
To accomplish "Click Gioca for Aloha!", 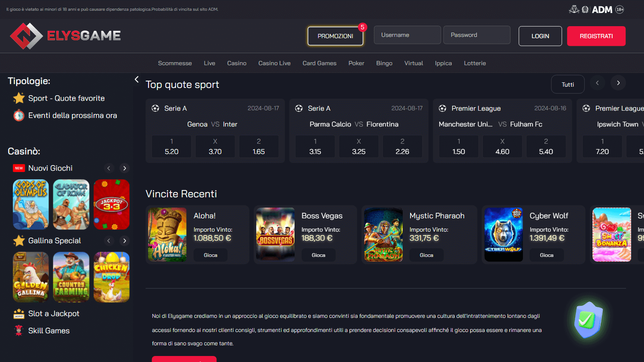I will tap(210, 255).
